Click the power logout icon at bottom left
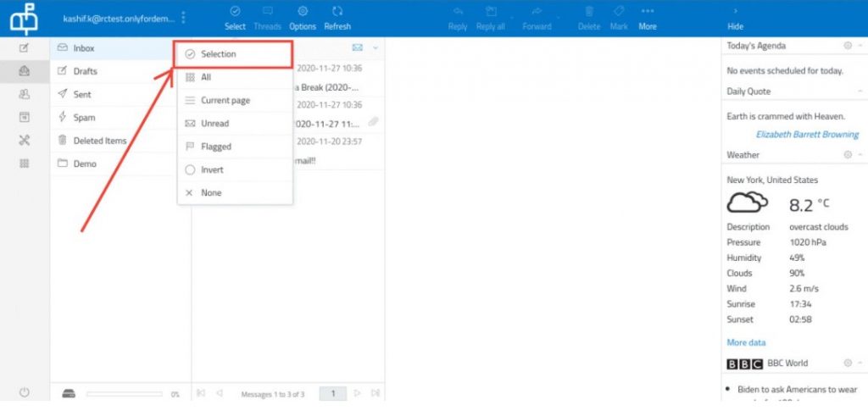868x416 pixels. point(24,392)
